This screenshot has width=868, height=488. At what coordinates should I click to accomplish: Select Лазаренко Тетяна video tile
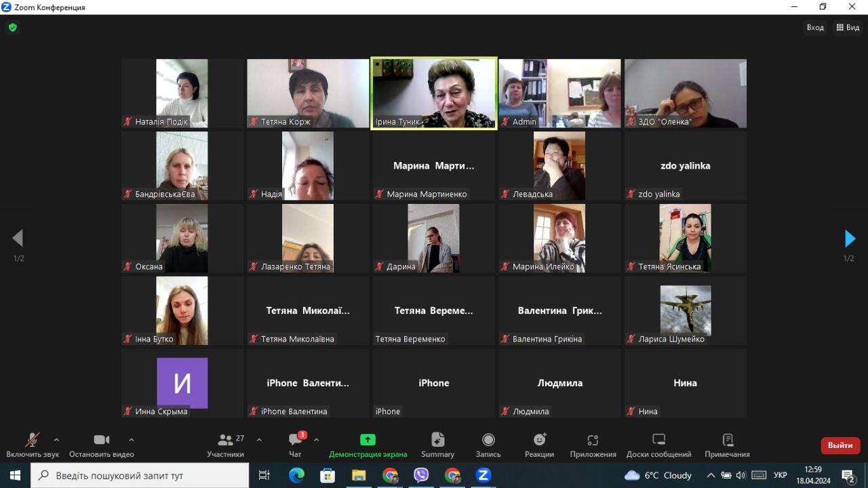tap(308, 238)
